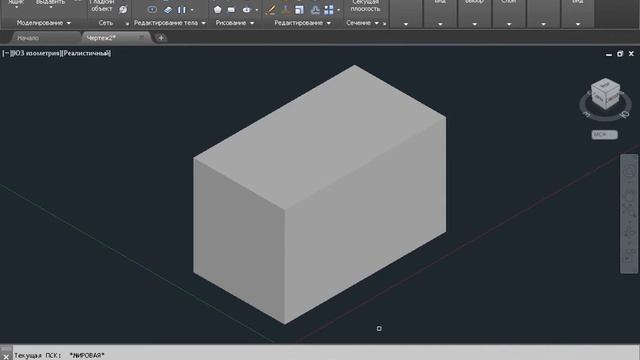Select the 3D axes move gizmo icon
Screen dimensions: 640x360
coord(285,10)
